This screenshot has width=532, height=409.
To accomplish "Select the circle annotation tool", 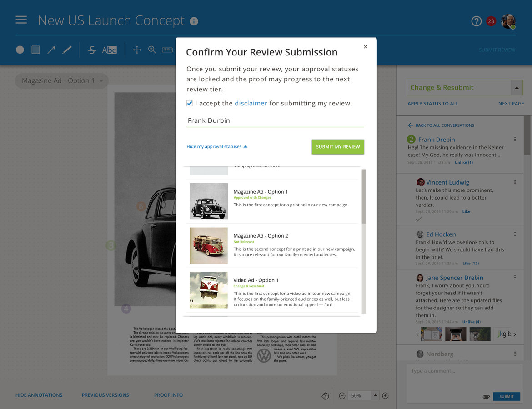I will click(x=20, y=50).
